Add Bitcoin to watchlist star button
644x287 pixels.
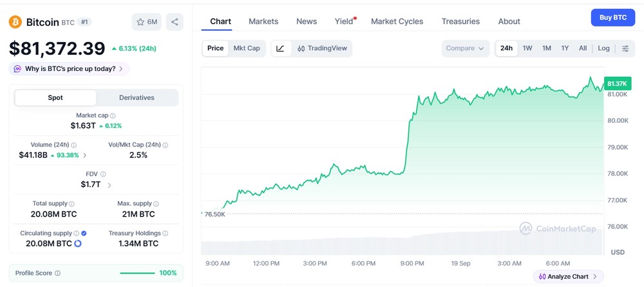click(x=147, y=22)
